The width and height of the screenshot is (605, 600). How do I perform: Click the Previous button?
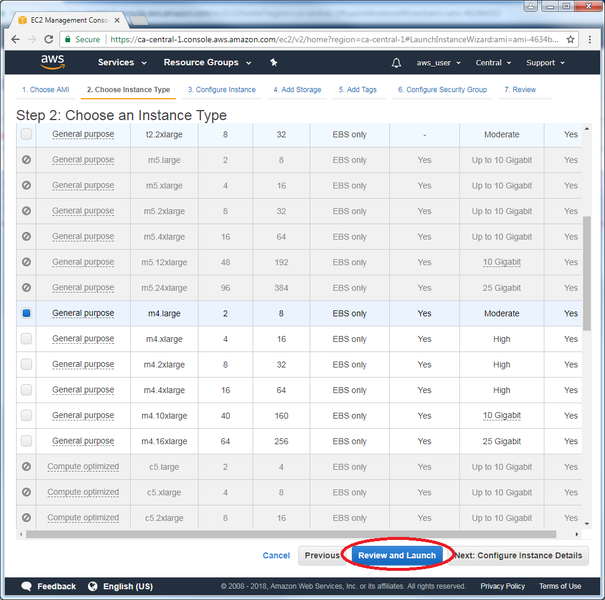[x=322, y=555]
